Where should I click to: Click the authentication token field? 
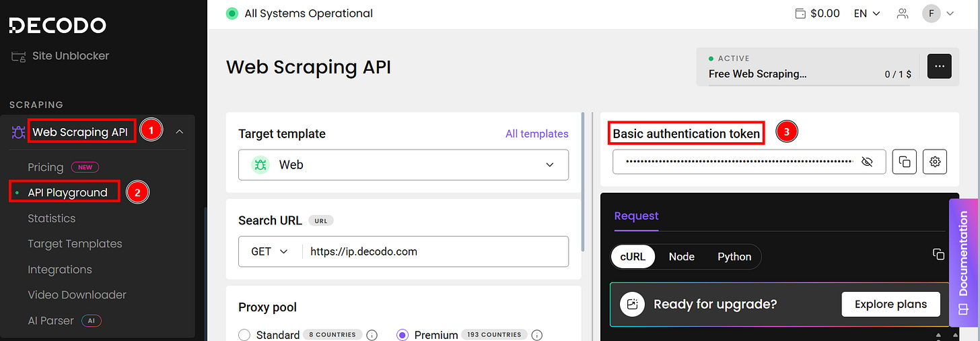749,162
